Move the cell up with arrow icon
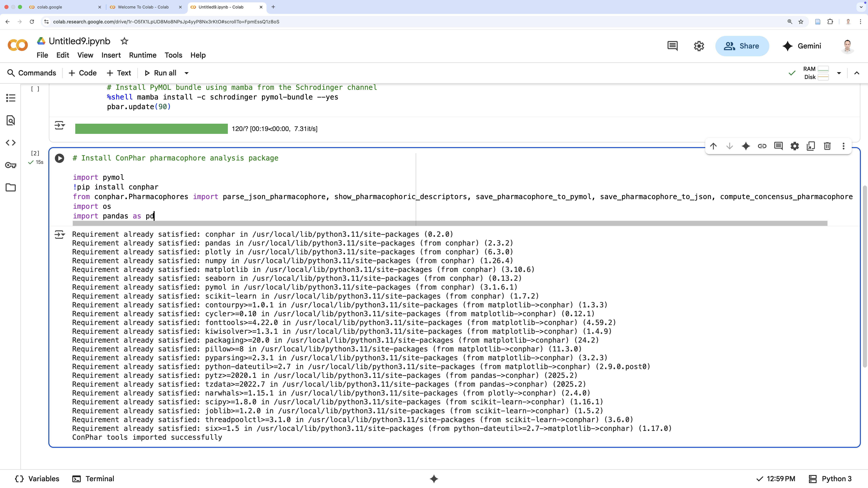The image size is (868, 488). (x=713, y=146)
